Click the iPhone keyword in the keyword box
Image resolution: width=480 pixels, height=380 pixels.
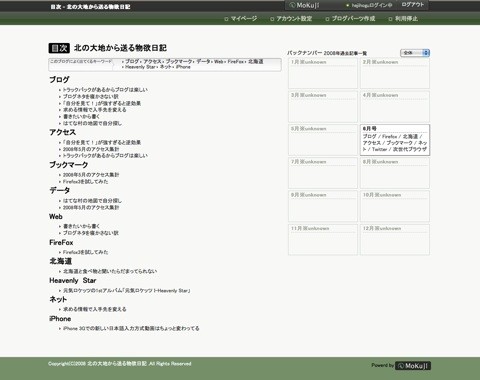point(183,67)
